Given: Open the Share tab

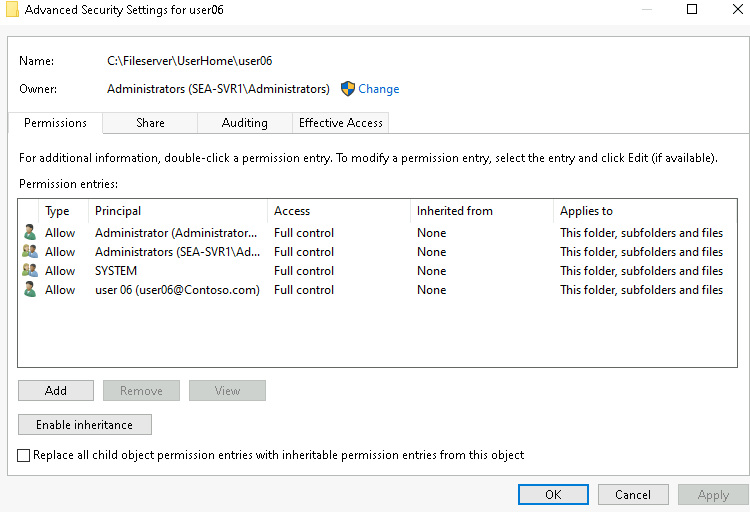Looking at the screenshot, I should [x=150, y=123].
